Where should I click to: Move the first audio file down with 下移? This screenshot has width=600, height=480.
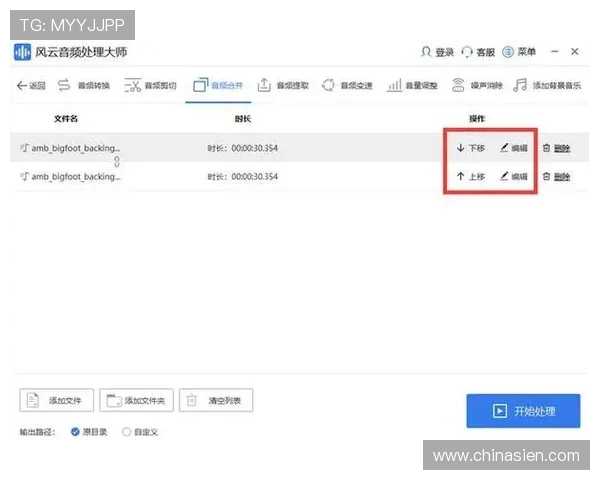coord(471,148)
